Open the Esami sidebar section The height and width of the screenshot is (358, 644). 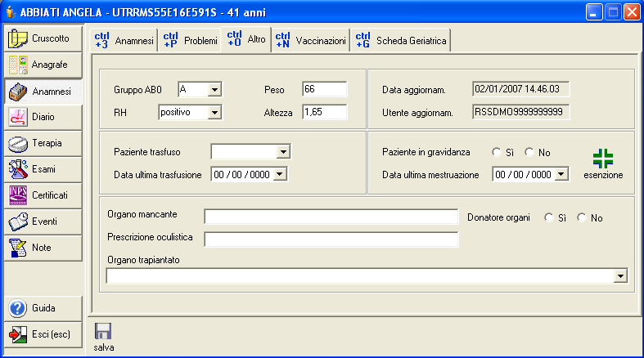[x=43, y=169]
